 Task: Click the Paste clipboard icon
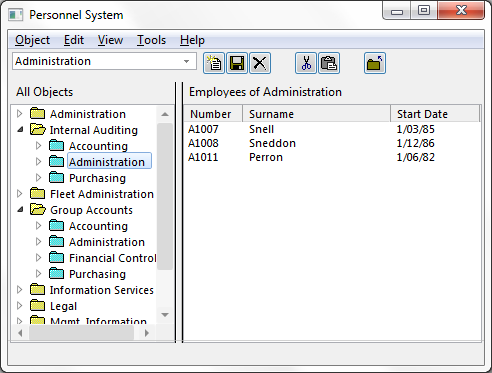coord(329,63)
